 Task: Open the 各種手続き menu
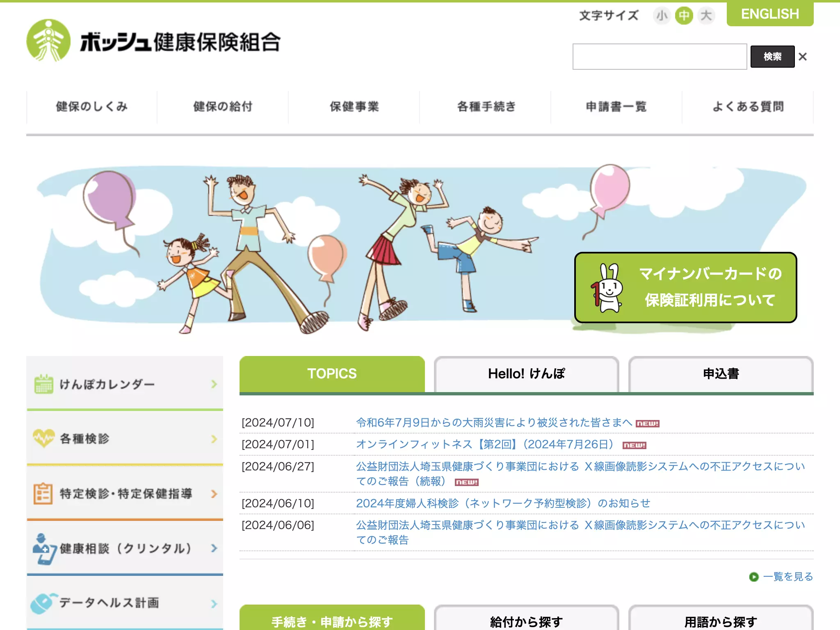[486, 107]
